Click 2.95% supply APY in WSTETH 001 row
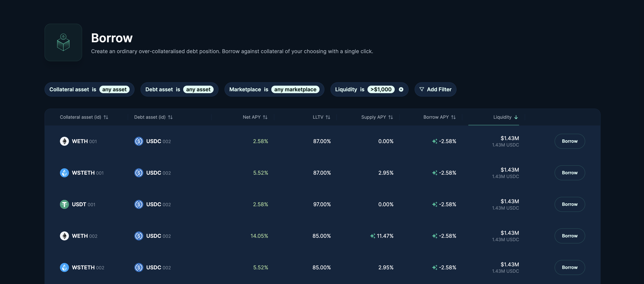Viewport: 644px width, 284px height. tap(386, 173)
